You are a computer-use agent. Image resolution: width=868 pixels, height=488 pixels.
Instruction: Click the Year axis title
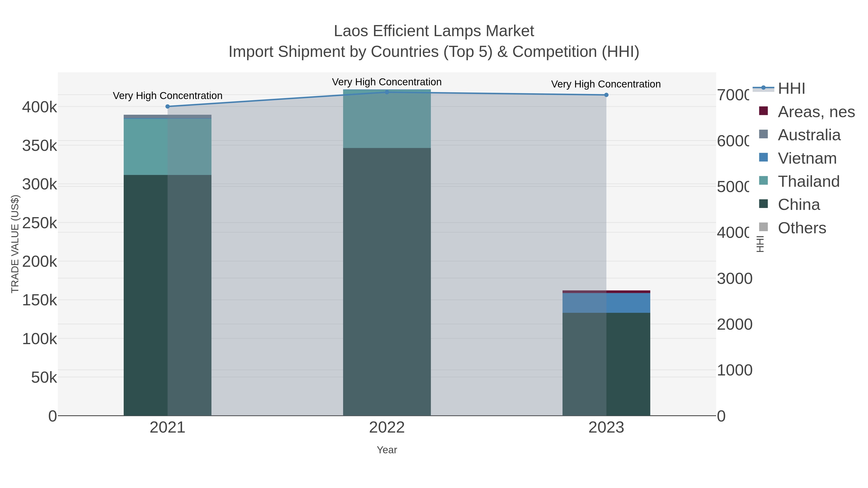pyautogui.click(x=387, y=450)
